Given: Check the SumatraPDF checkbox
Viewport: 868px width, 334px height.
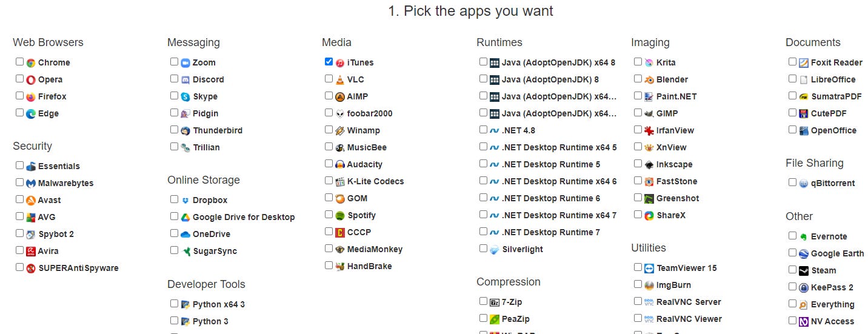Looking at the screenshot, I should pos(792,96).
